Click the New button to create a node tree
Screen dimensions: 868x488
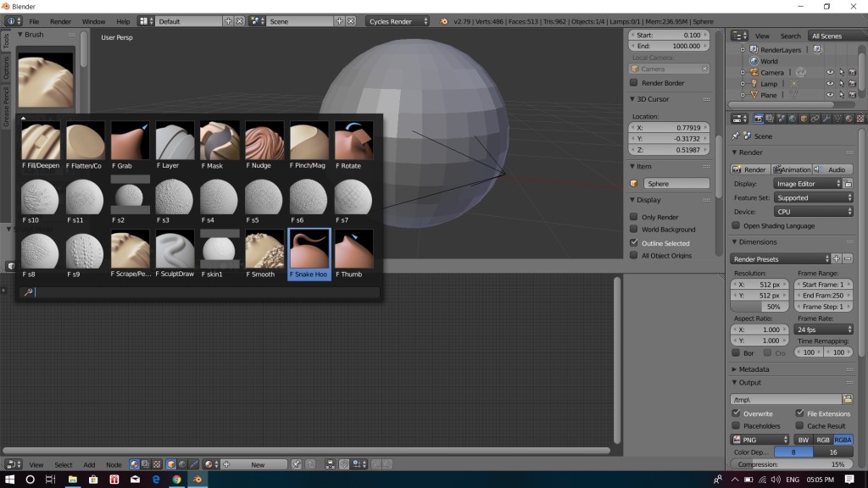click(x=257, y=464)
